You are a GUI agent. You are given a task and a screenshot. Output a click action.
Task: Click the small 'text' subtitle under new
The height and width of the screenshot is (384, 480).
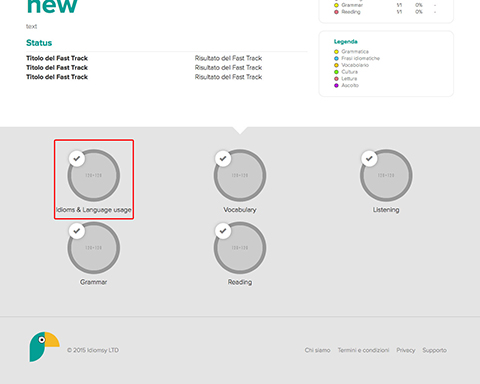[32, 26]
